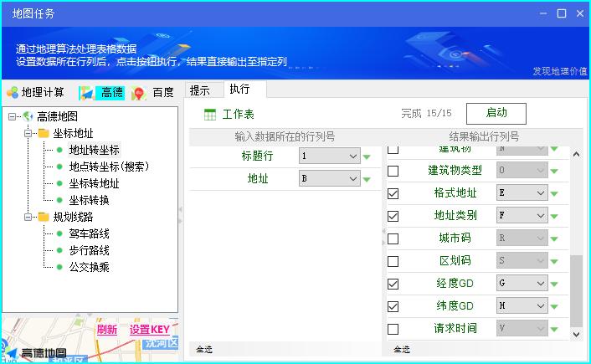Select 驾车路线 tree item
The width and height of the screenshot is (591, 364).
[90, 233]
